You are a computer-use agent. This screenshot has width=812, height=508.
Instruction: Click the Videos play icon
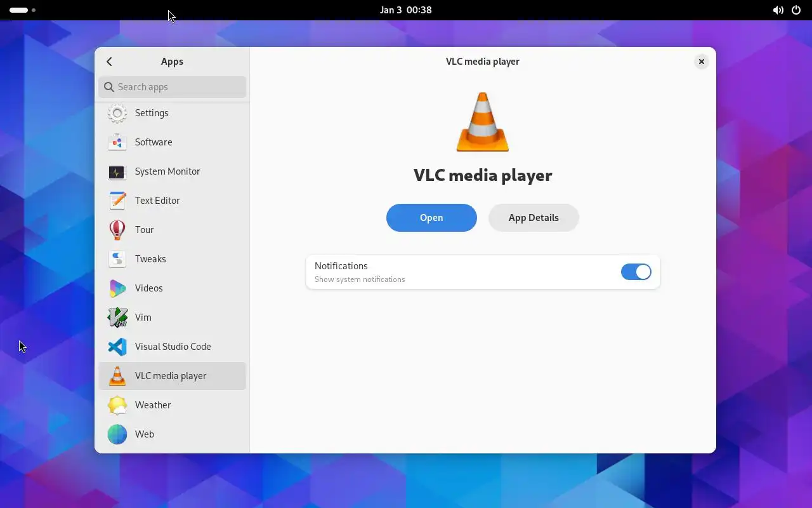click(x=117, y=288)
